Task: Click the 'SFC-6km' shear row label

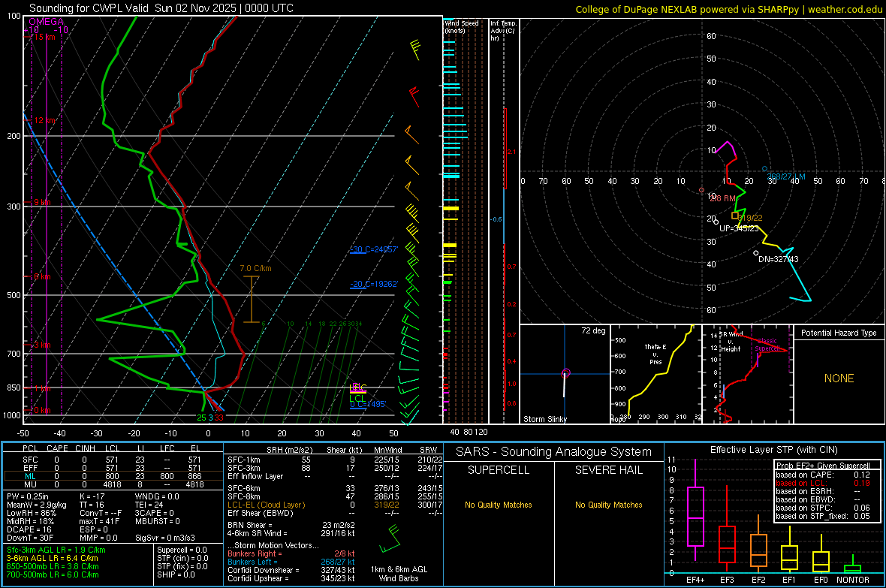Action: pos(243,488)
